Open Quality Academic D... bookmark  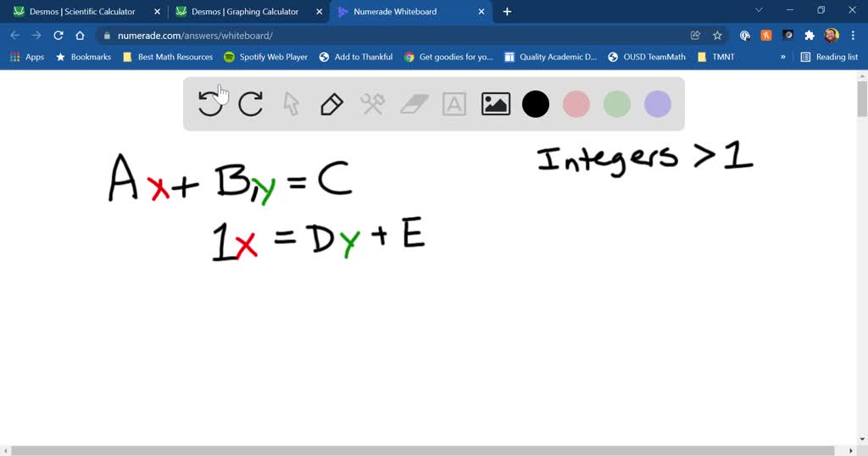click(551, 57)
